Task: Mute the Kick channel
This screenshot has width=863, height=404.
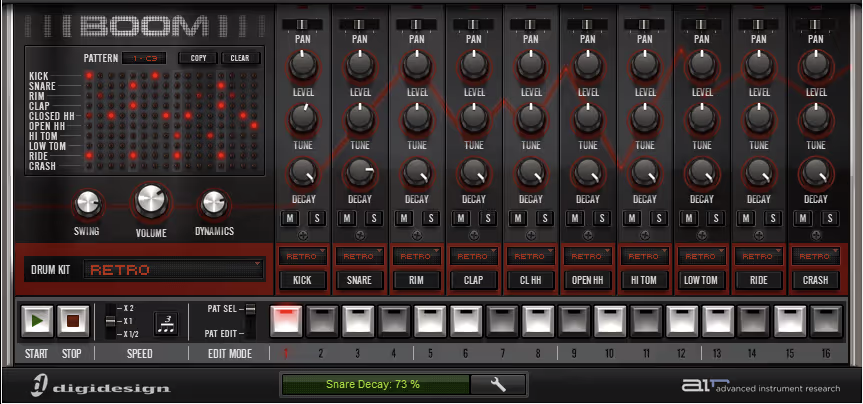Action: (290, 218)
